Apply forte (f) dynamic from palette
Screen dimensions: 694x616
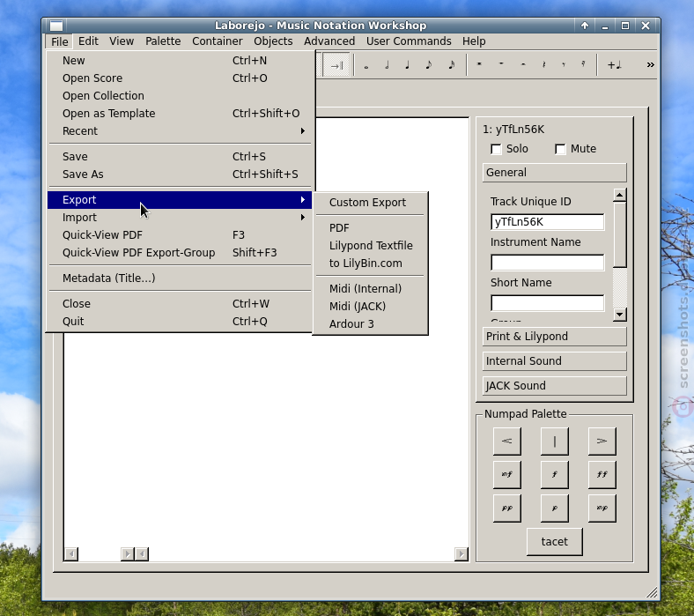tap(555, 474)
